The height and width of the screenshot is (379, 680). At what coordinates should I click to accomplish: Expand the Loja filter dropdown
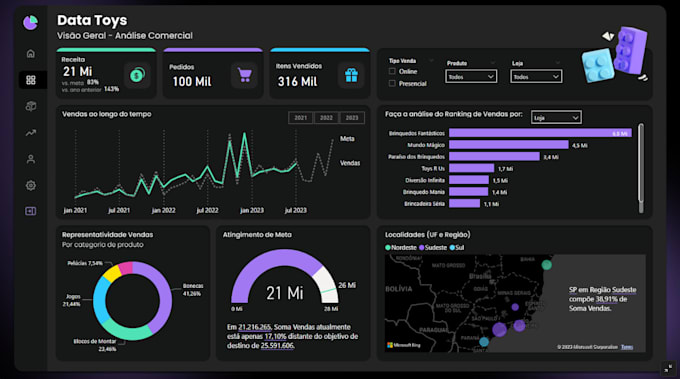(536, 77)
